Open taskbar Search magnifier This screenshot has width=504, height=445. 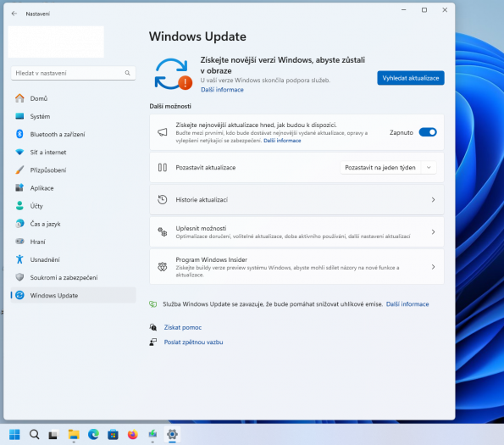tap(35, 434)
